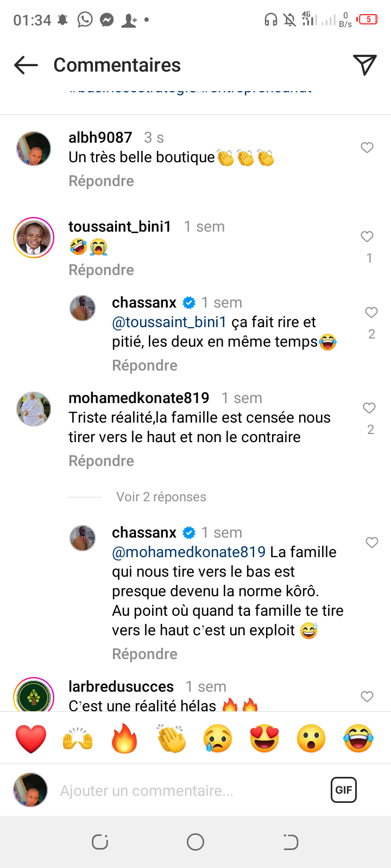This screenshot has width=391, height=868.
Task: Open the GIF picker button
Action: [344, 790]
